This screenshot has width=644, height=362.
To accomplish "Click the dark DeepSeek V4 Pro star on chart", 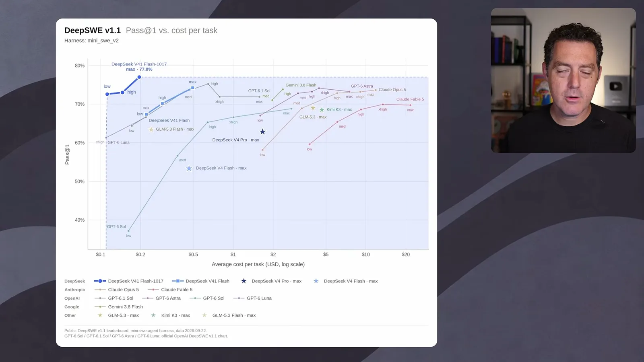I will (262, 132).
